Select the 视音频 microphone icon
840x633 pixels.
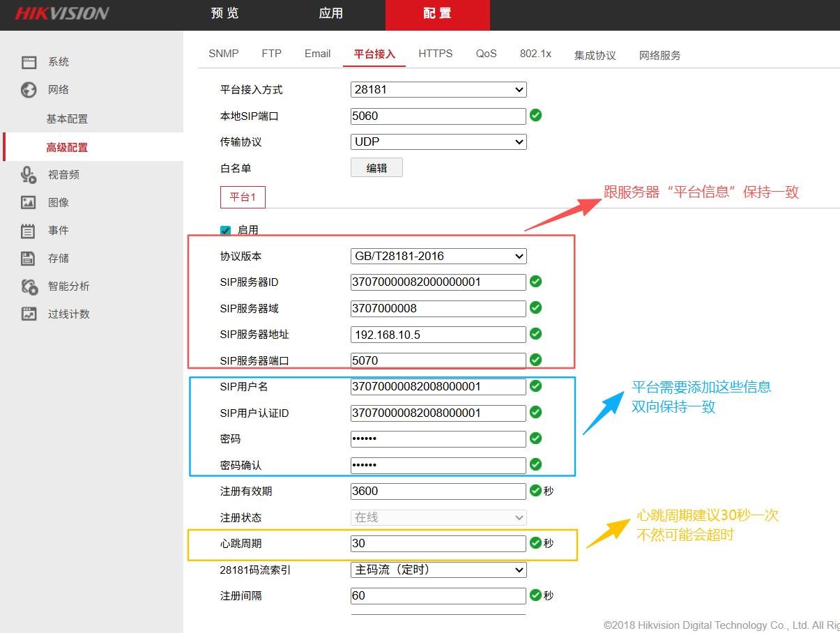click(29, 175)
